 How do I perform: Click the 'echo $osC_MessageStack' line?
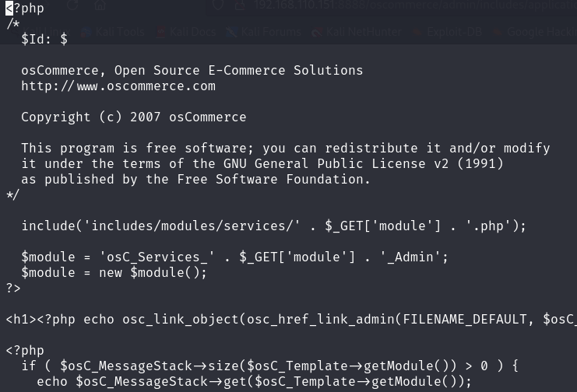pos(254,382)
